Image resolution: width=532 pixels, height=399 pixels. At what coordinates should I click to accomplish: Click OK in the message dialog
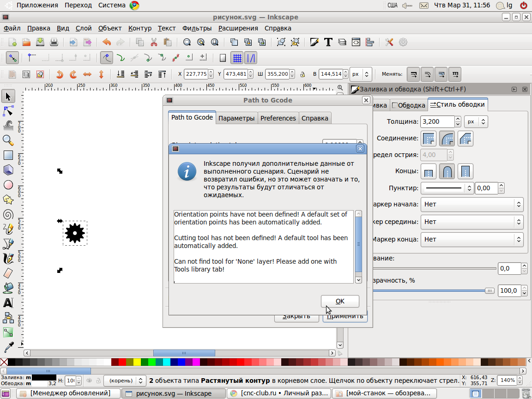point(340,301)
